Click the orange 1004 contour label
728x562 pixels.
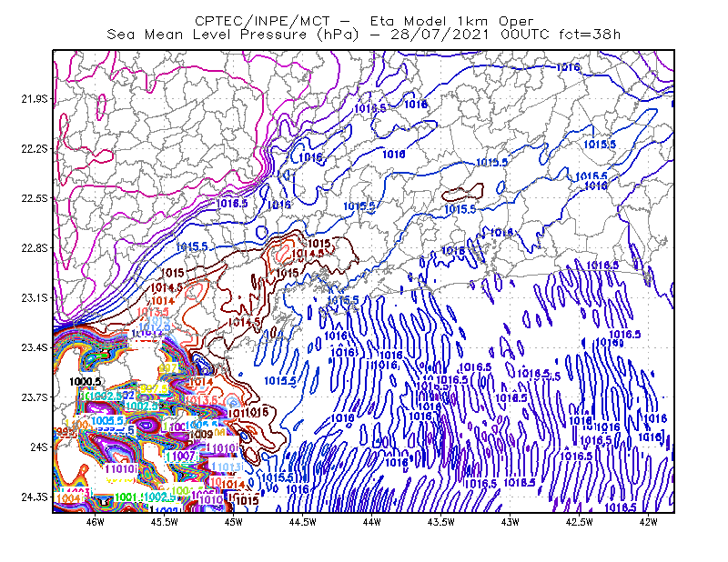pos(68,498)
